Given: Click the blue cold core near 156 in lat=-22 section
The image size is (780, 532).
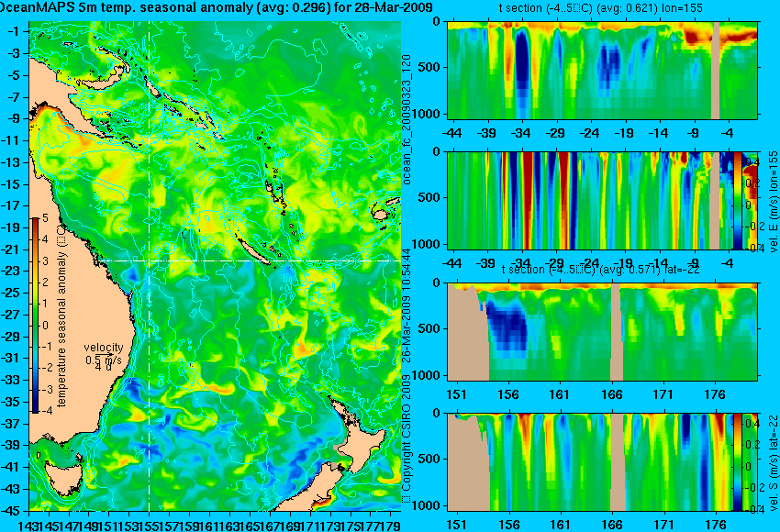Looking at the screenshot, I should [507, 326].
